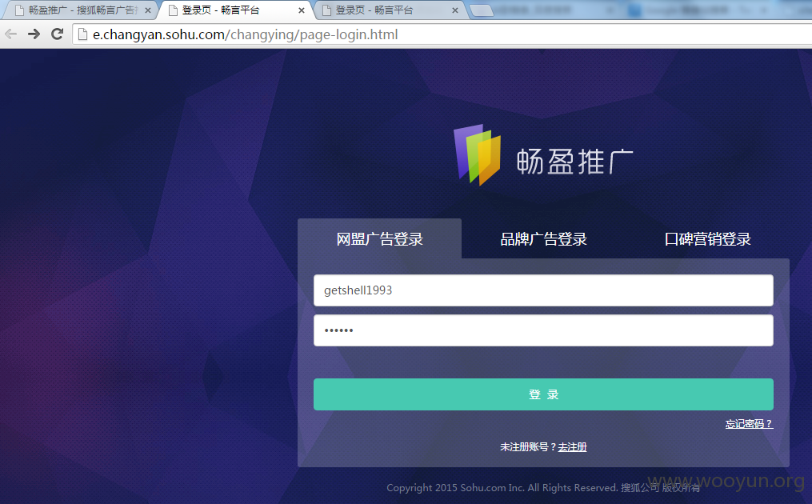The height and width of the screenshot is (504, 812).
Task: Click the page icon in address bar
Action: point(83,34)
